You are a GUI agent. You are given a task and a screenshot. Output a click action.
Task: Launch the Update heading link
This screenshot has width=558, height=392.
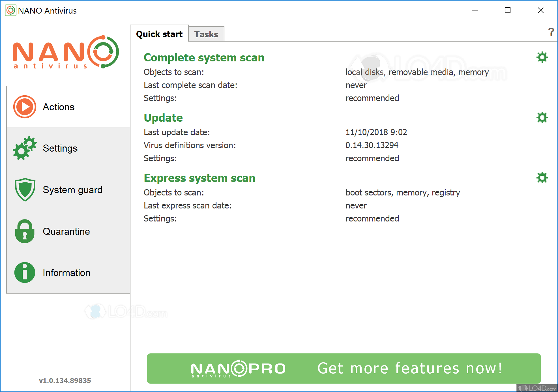coord(163,118)
